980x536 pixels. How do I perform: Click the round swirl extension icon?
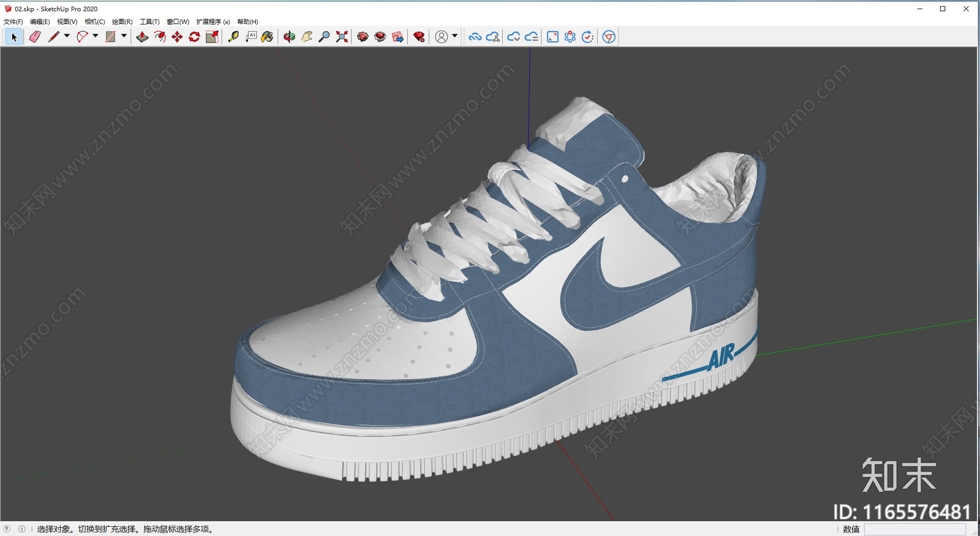coord(609,37)
